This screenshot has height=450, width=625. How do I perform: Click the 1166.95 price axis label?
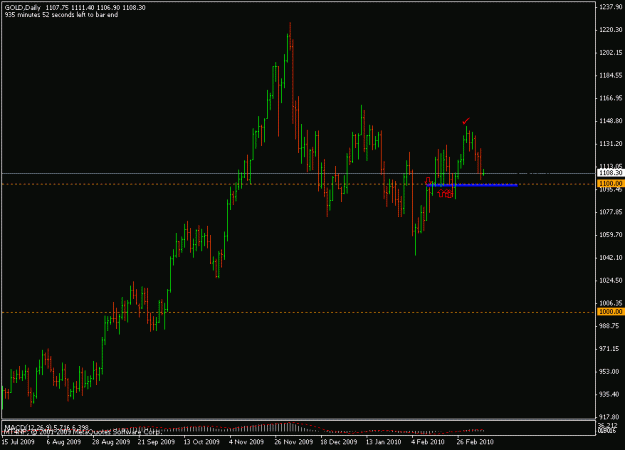611,98
